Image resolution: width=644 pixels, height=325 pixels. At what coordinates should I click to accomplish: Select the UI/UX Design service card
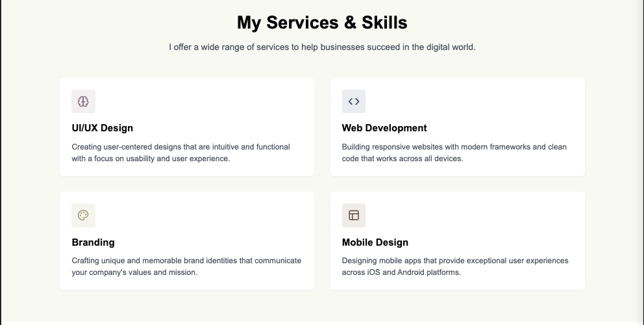click(x=187, y=127)
